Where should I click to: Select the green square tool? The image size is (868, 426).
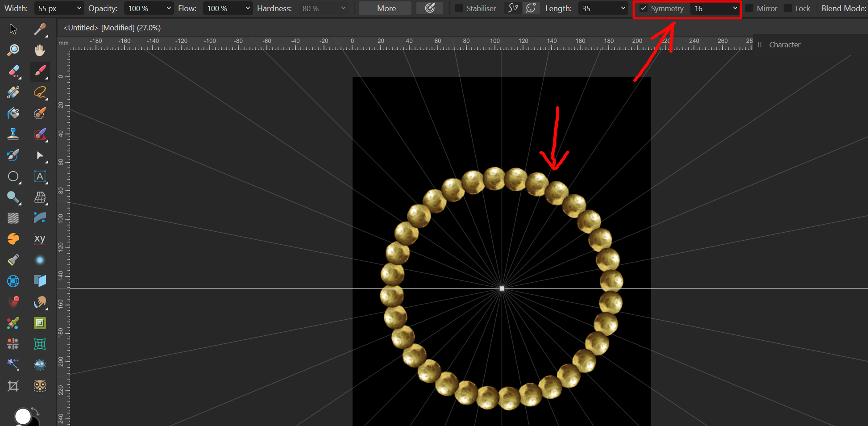40,323
